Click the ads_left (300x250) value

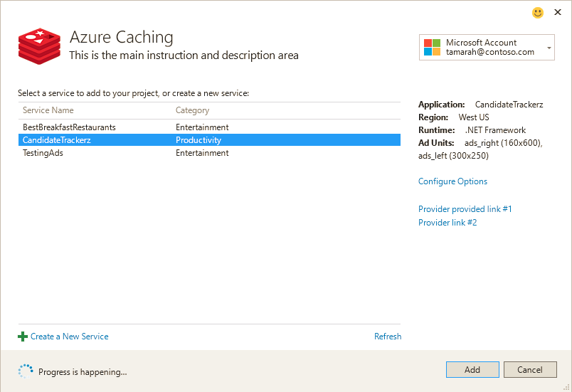[x=453, y=156]
